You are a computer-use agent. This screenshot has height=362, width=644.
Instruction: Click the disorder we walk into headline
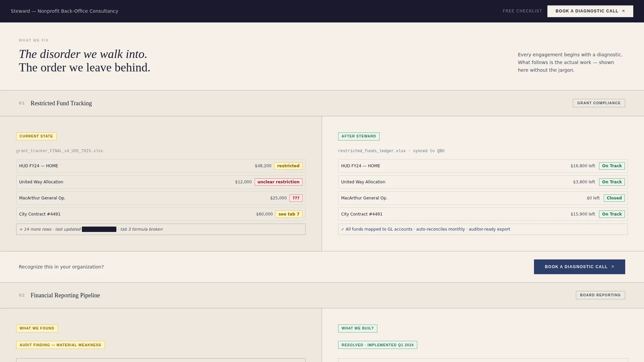(x=83, y=54)
